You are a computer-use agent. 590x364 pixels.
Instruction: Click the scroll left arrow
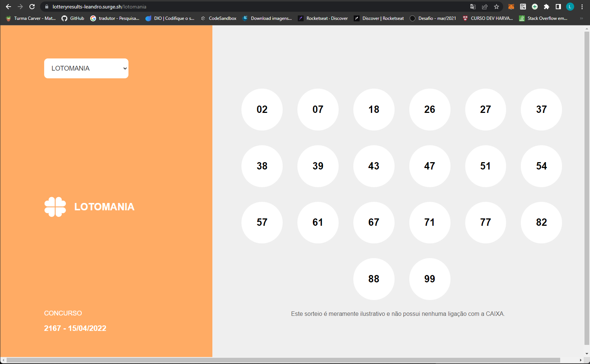pos(3,360)
